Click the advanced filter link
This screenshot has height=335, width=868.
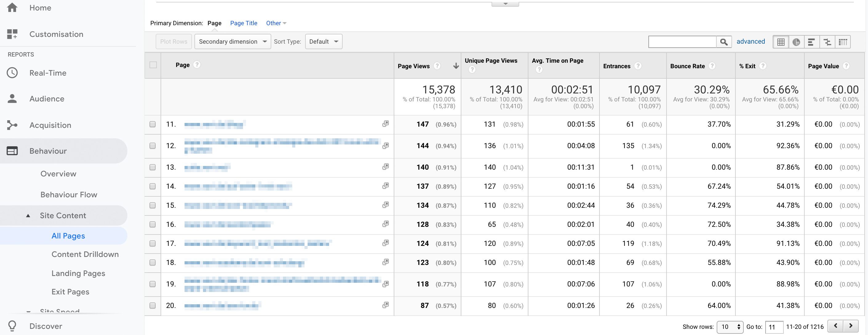pyautogui.click(x=751, y=41)
